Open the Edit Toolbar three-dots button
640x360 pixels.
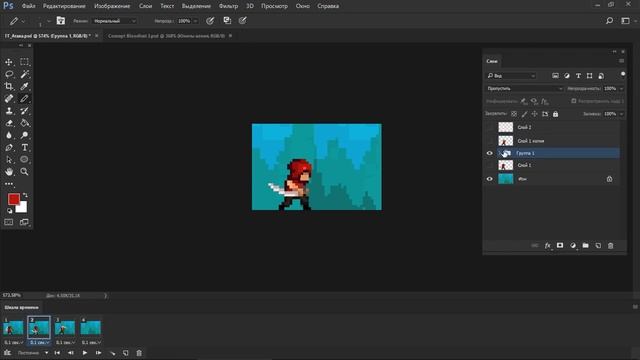click(9, 184)
